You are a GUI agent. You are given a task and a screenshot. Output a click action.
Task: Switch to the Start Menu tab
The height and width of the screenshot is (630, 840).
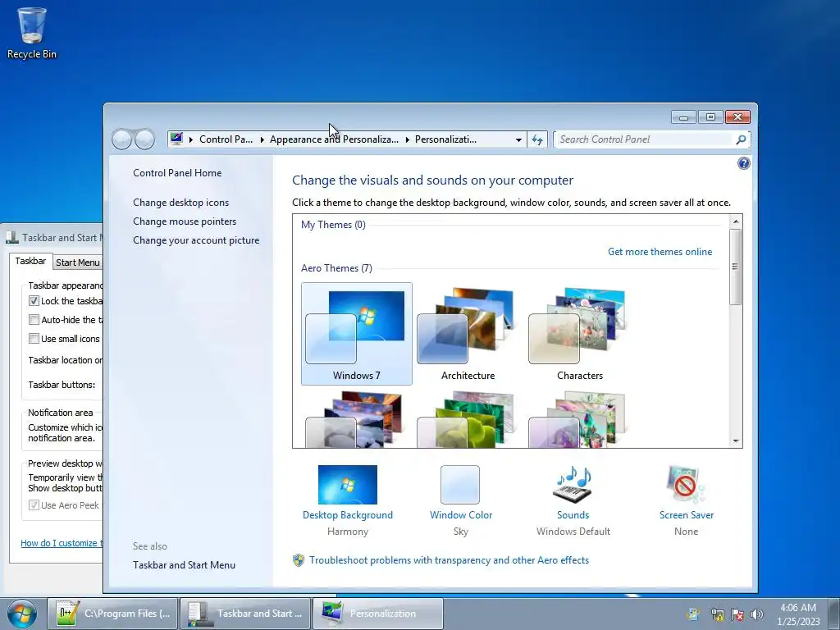pyautogui.click(x=78, y=262)
